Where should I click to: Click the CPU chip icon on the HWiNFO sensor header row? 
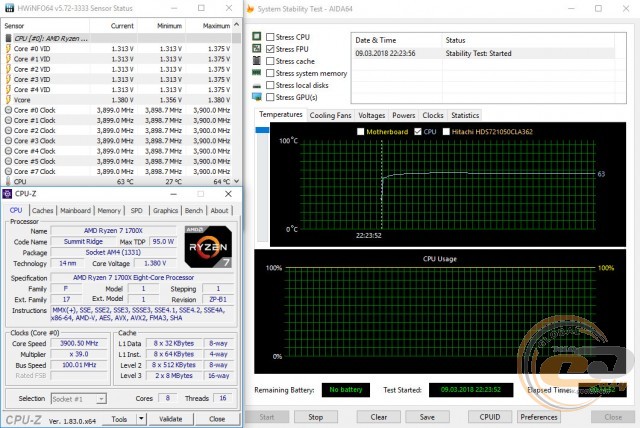(x=8, y=38)
